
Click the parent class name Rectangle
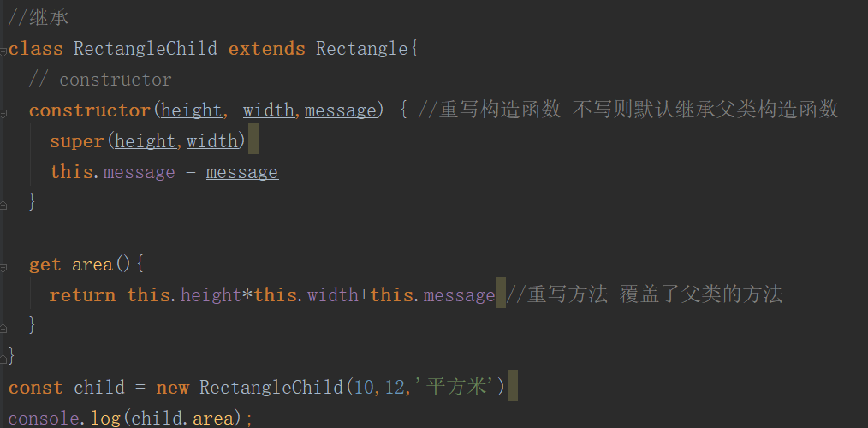point(362,49)
